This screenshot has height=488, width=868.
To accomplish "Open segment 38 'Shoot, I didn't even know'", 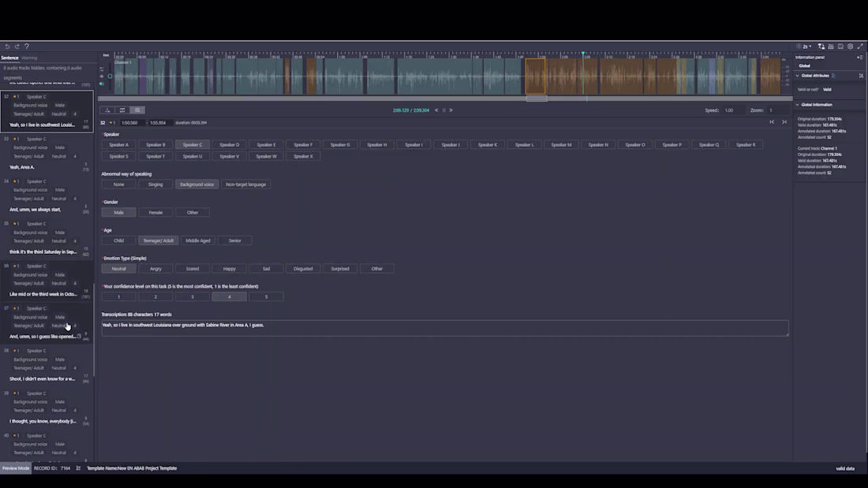I will coord(47,365).
